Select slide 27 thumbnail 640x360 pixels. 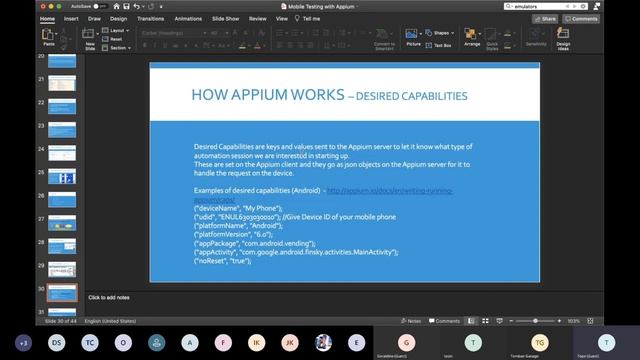click(x=62, y=223)
